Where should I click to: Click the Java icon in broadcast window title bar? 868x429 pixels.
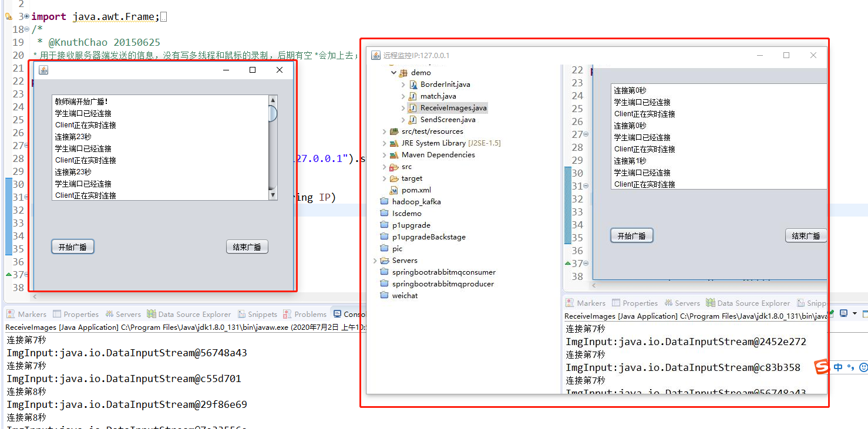(x=43, y=70)
